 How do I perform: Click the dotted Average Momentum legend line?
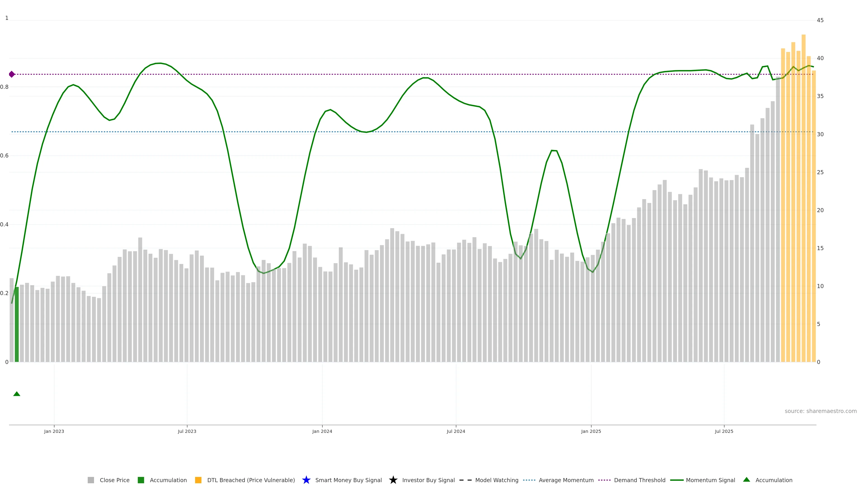tap(529, 480)
